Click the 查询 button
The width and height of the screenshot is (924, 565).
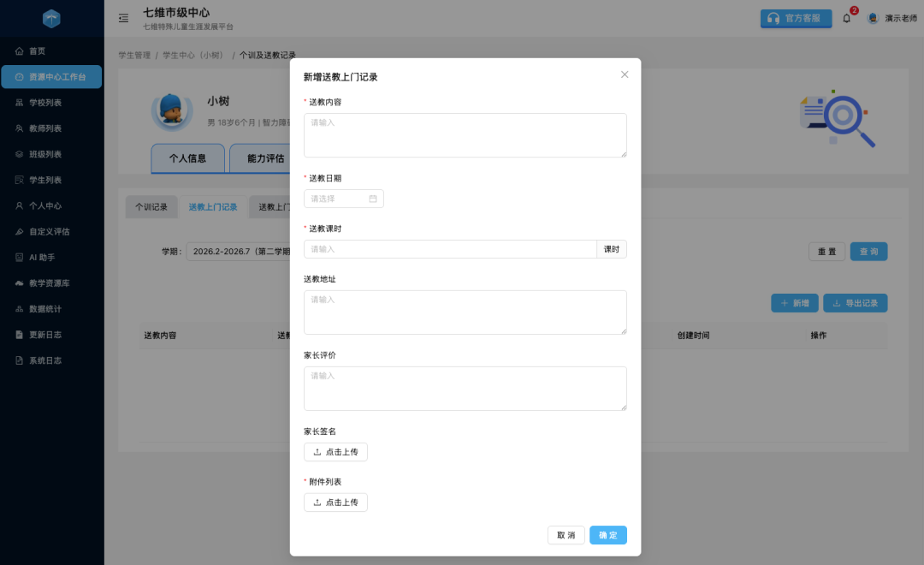[868, 251]
